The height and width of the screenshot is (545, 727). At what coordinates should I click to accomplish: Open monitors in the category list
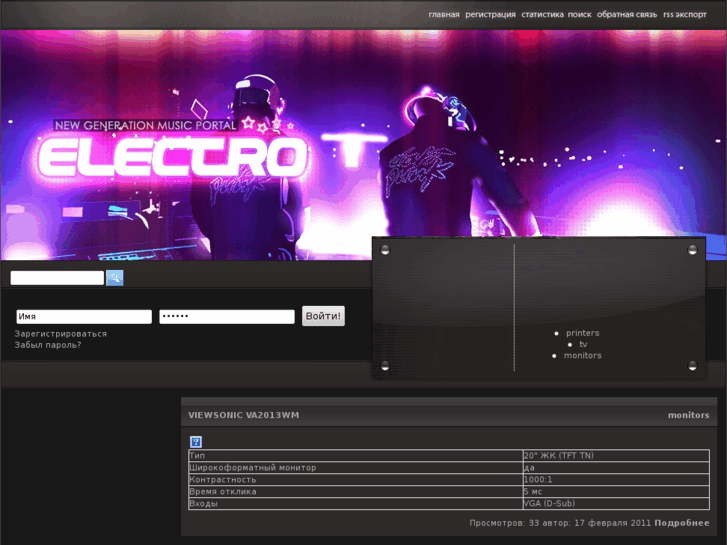click(583, 356)
